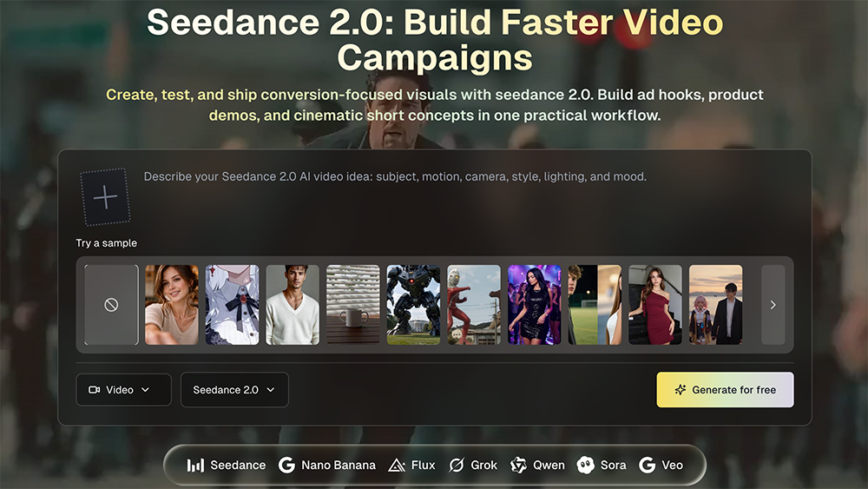
Task: Click the Google G icon beside Veo
Action: click(647, 466)
